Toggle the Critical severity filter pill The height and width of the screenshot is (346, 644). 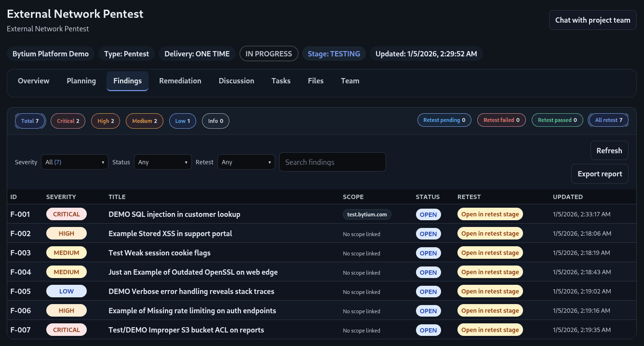67,120
